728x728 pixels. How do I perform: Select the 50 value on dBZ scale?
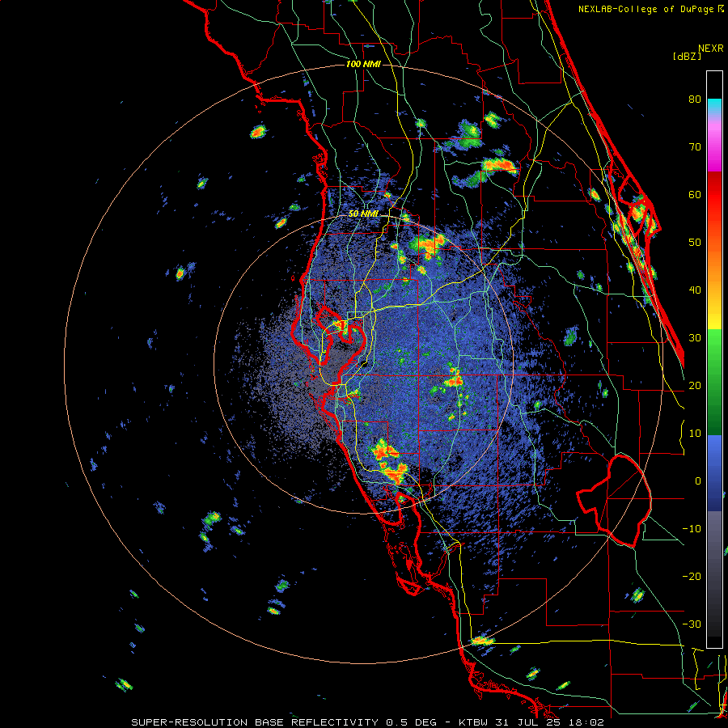click(x=695, y=243)
